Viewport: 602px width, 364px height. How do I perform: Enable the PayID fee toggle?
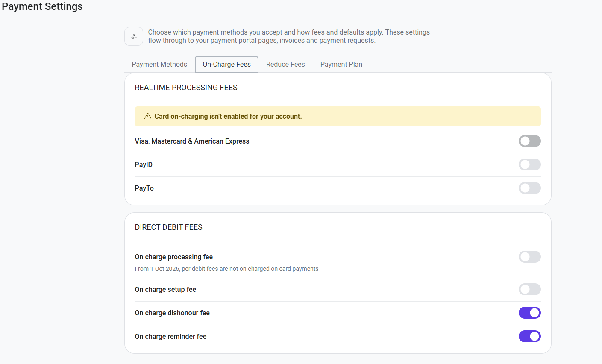529,164
